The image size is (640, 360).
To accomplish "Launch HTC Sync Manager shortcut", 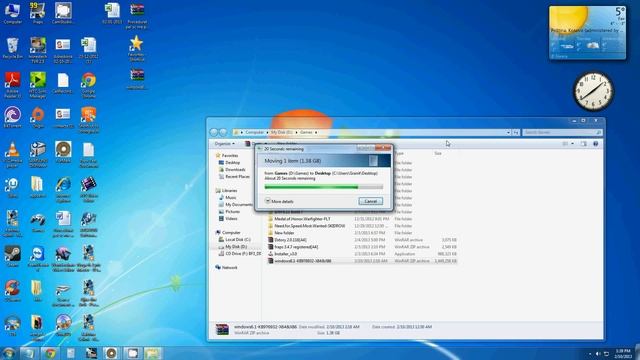I will pyautogui.click(x=38, y=85).
